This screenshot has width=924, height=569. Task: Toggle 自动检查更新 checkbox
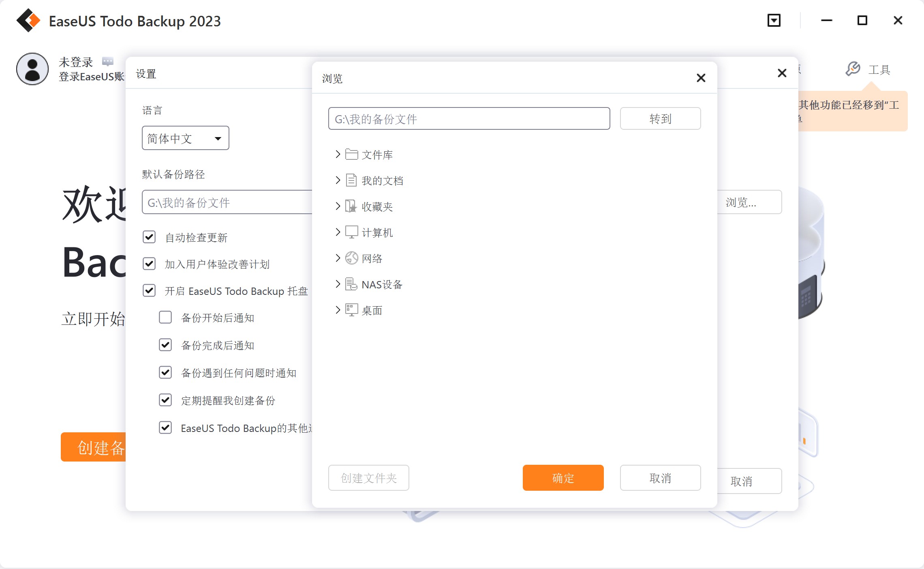[149, 237]
